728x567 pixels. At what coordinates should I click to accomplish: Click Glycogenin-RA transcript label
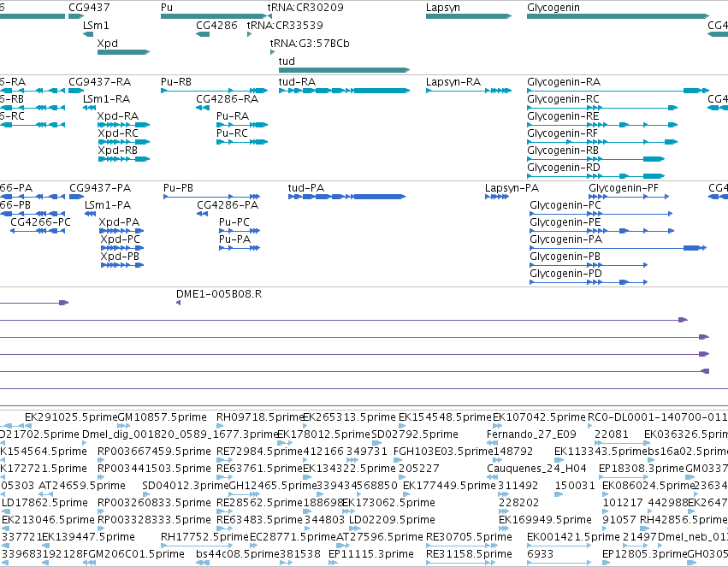coord(564,82)
